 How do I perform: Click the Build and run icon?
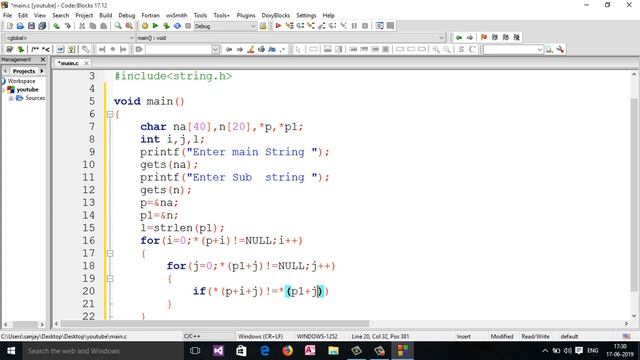(x=166, y=26)
